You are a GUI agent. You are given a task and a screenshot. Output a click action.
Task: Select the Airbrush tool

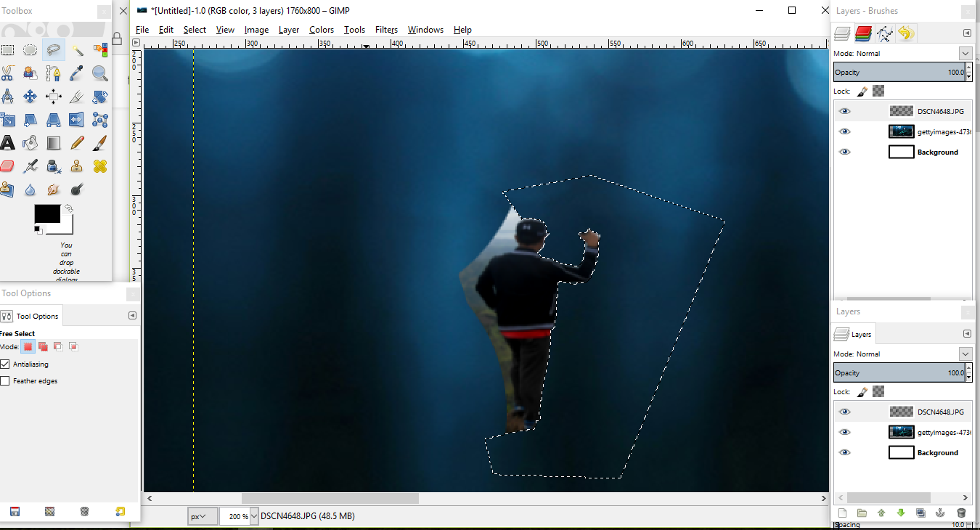[30, 166]
